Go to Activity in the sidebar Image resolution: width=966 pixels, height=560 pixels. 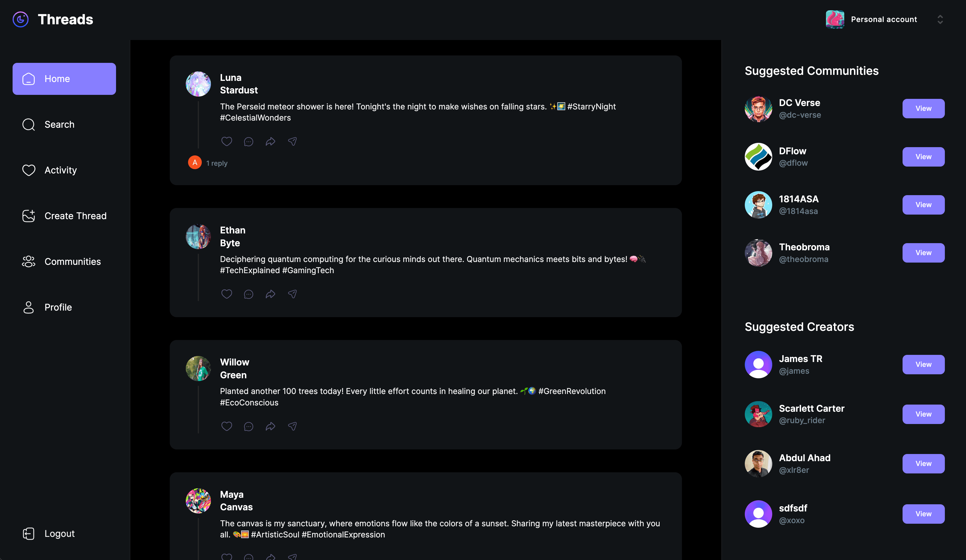60,170
